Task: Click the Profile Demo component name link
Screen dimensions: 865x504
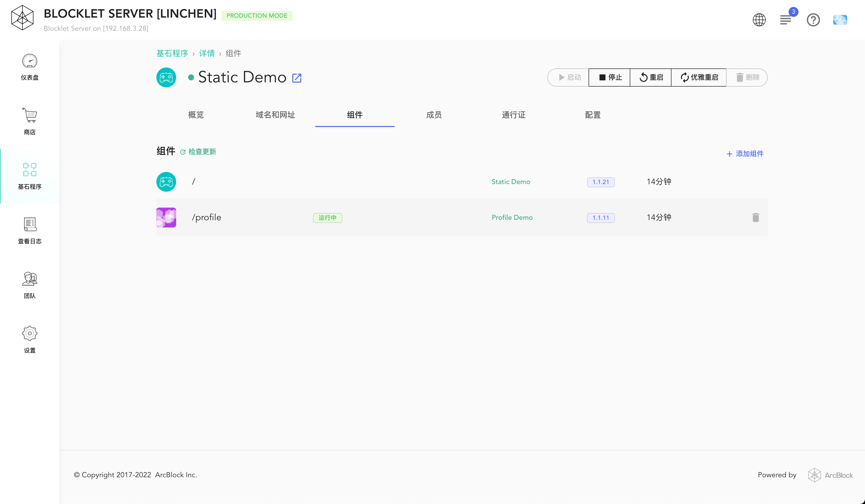Action: point(512,218)
